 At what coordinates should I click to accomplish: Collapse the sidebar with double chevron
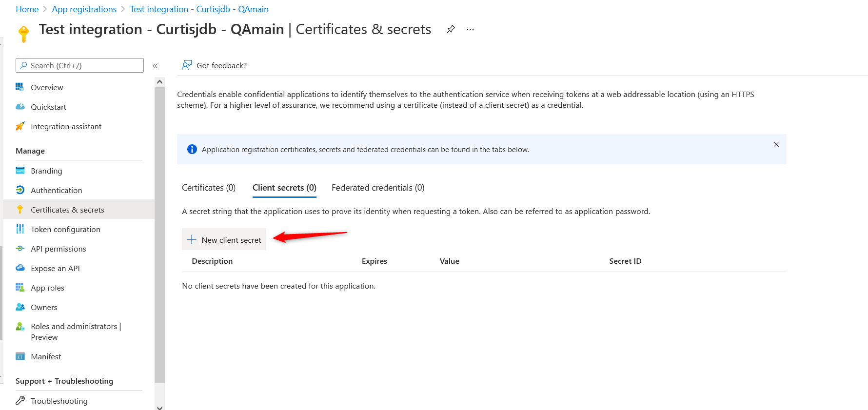(155, 66)
